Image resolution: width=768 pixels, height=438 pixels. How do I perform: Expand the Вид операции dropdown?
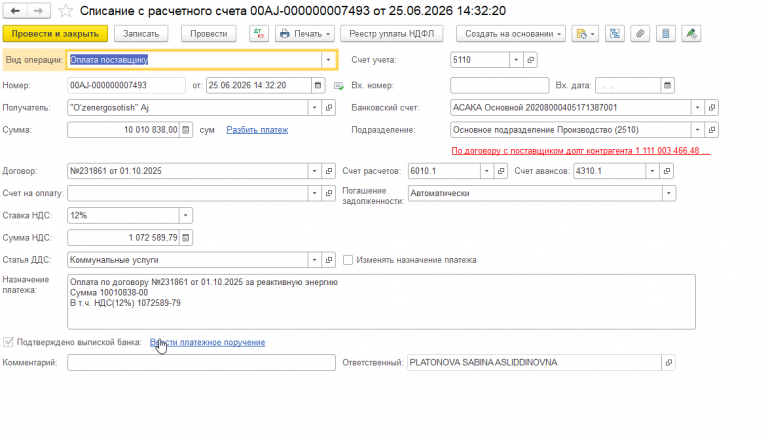coord(328,60)
